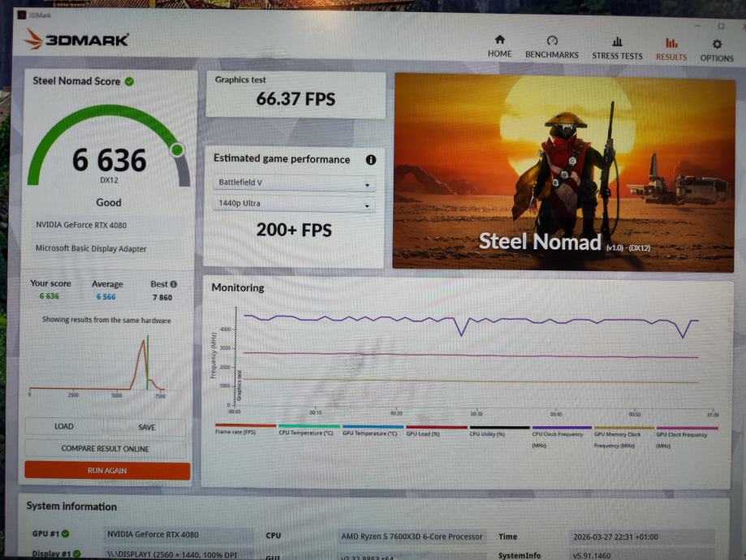The height and width of the screenshot is (560, 746).
Task: Click the Average 6 566 value
Action: 106,297
